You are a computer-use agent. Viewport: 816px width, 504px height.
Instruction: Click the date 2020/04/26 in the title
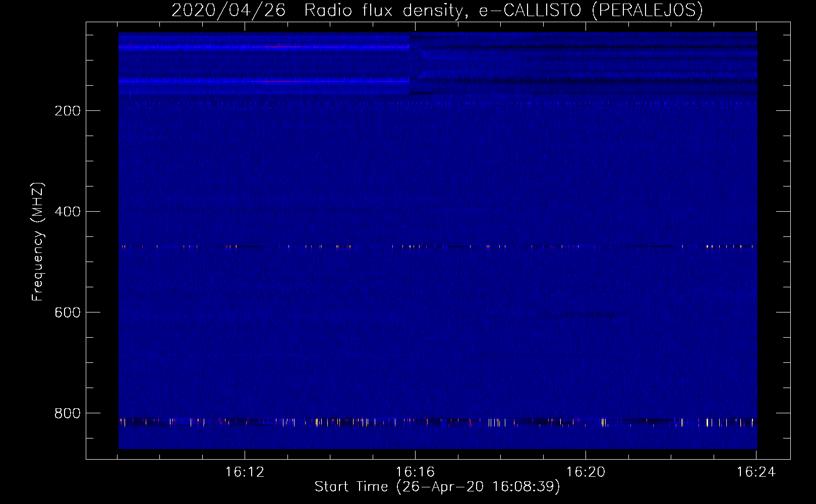(x=228, y=10)
